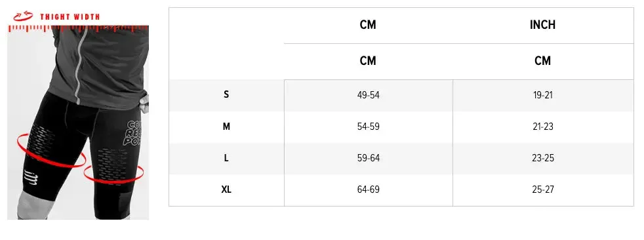Click the red ruler strip above the photo

[78, 28]
